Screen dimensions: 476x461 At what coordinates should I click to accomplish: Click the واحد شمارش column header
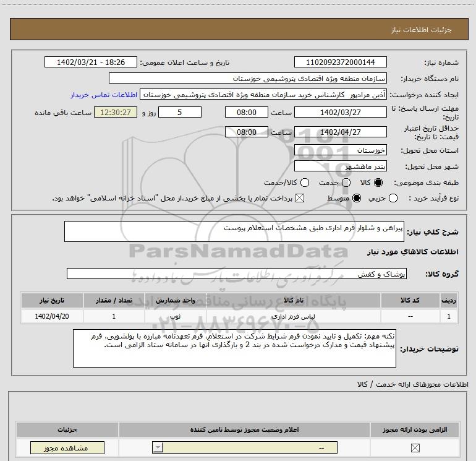click(176, 300)
